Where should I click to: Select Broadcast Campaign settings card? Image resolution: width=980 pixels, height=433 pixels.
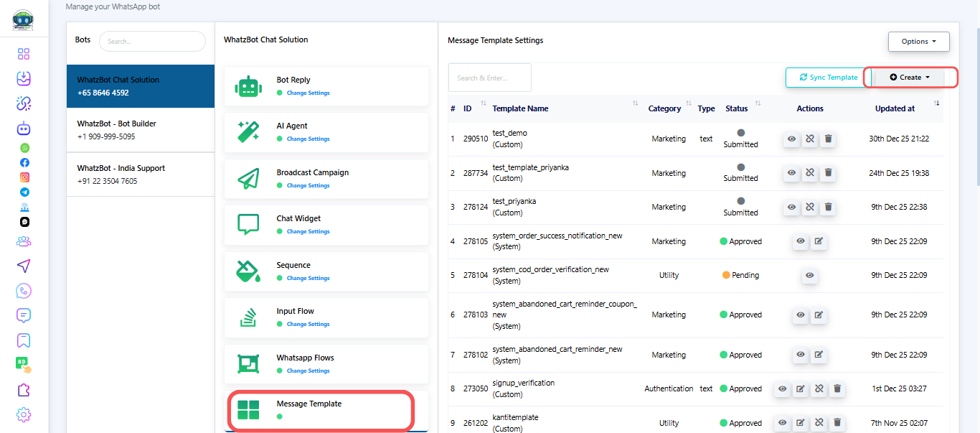(326, 179)
